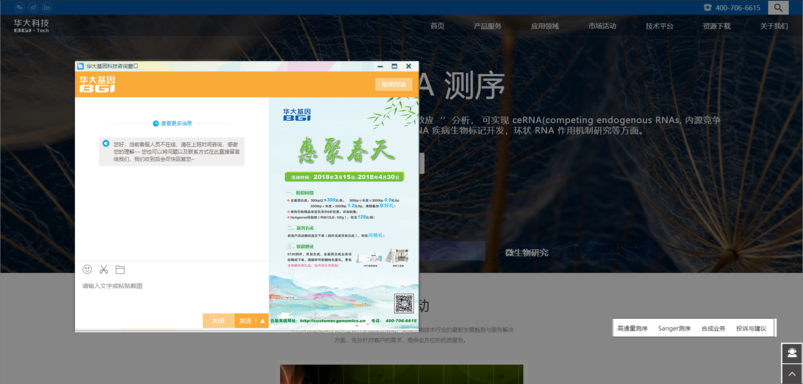This screenshot has height=384, width=803.
Task: Open the search magnifier in the page header
Action: coord(778,7)
